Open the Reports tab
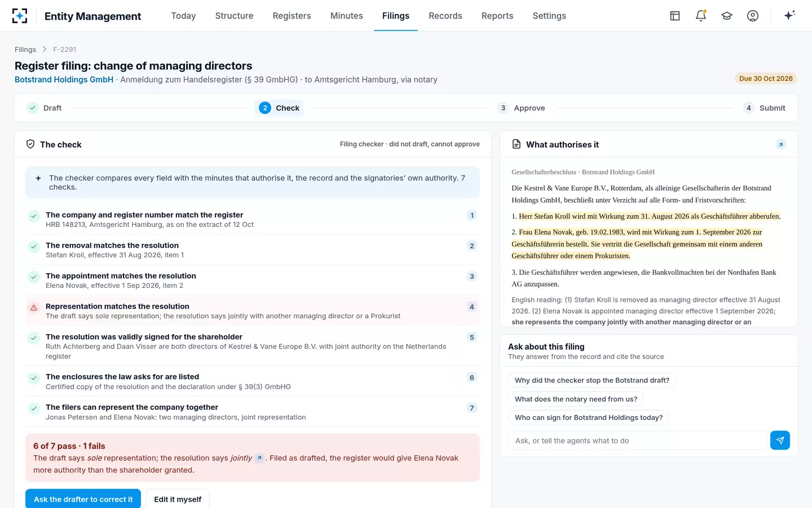 coord(497,16)
